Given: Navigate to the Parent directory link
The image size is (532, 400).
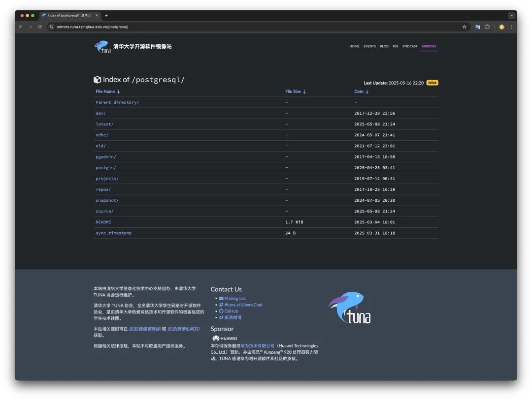Looking at the screenshot, I should [117, 102].
